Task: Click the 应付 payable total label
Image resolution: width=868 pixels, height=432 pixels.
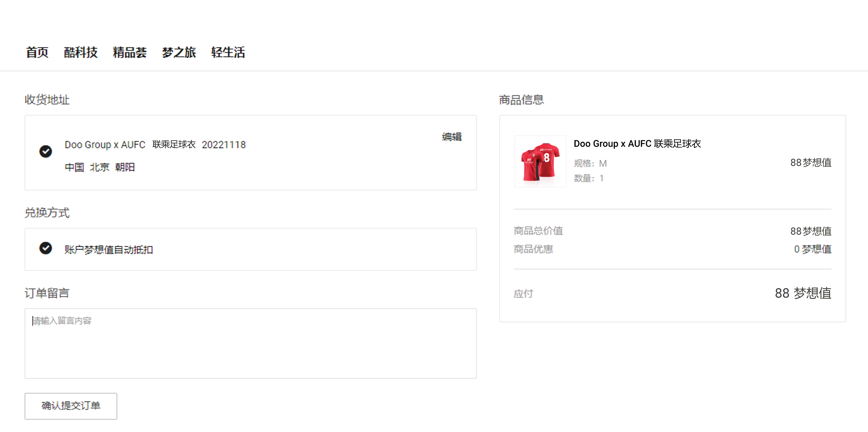Action: point(523,294)
